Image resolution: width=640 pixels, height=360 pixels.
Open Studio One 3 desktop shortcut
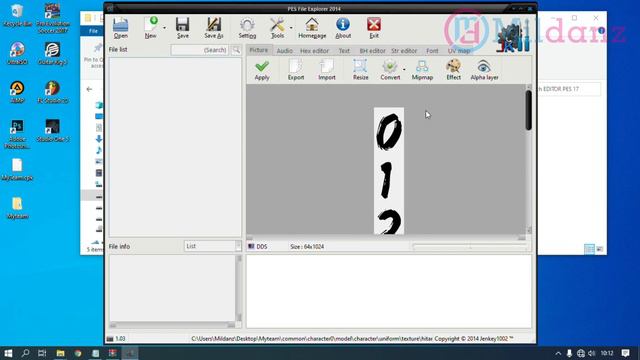pos(52,131)
